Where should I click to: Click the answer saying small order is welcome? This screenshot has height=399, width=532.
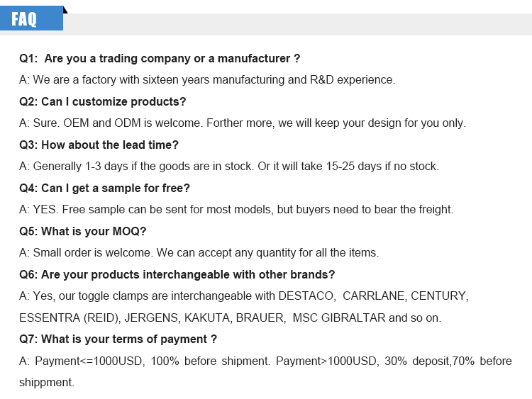[x=199, y=252]
